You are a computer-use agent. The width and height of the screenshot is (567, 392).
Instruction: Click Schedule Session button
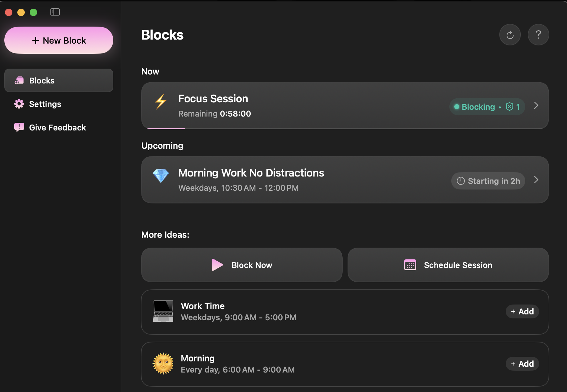coord(448,265)
